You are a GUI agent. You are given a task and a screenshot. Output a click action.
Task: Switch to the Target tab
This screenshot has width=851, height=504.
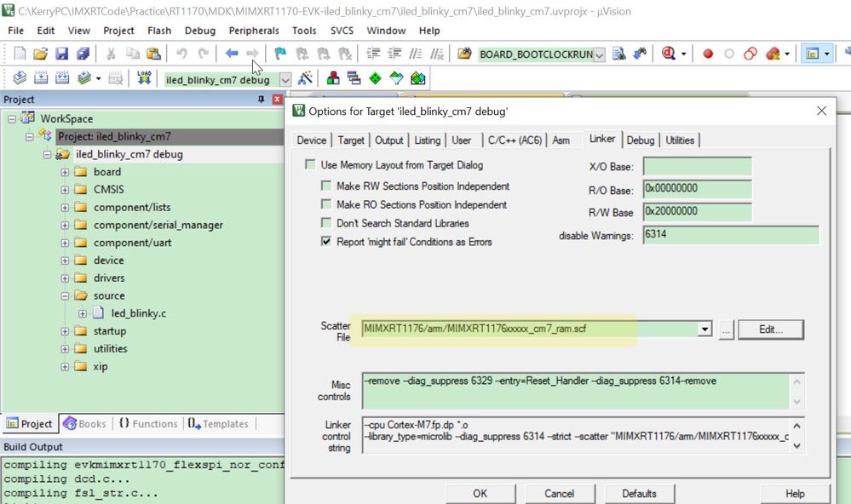(x=351, y=140)
